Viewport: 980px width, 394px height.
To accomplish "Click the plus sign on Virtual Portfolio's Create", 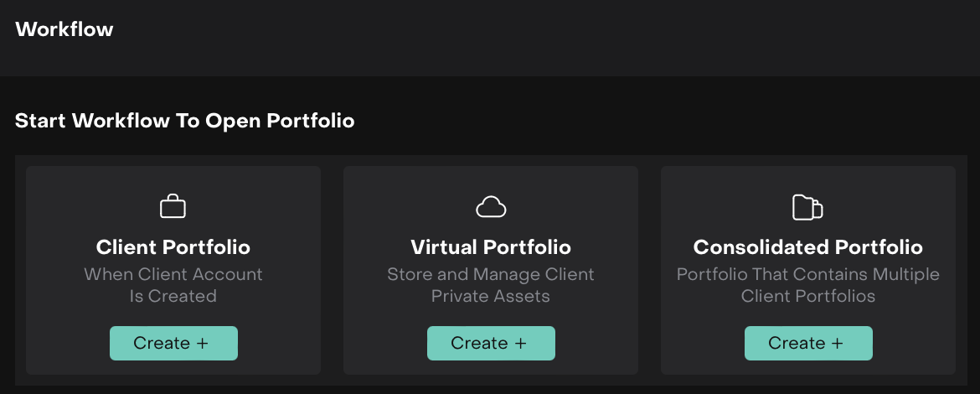I will 520,343.
